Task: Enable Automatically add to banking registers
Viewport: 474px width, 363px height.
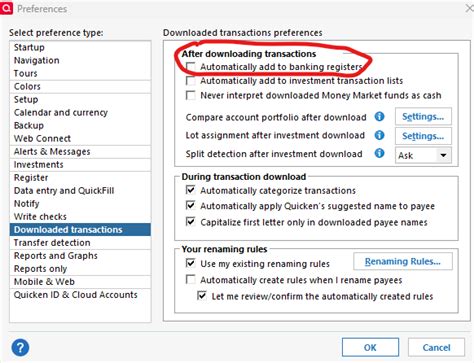Action: [191, 67]
